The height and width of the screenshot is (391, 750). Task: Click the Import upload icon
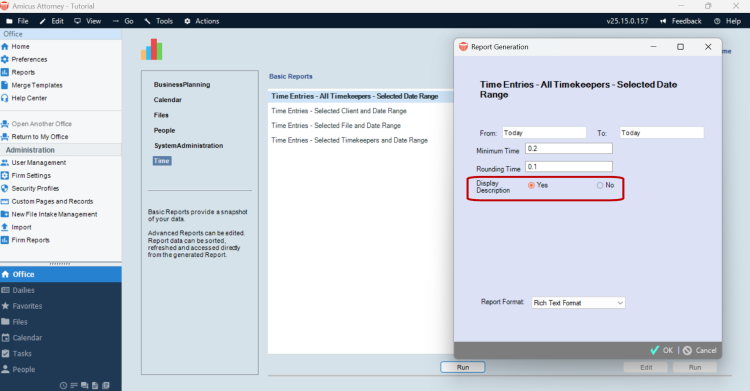5,227
